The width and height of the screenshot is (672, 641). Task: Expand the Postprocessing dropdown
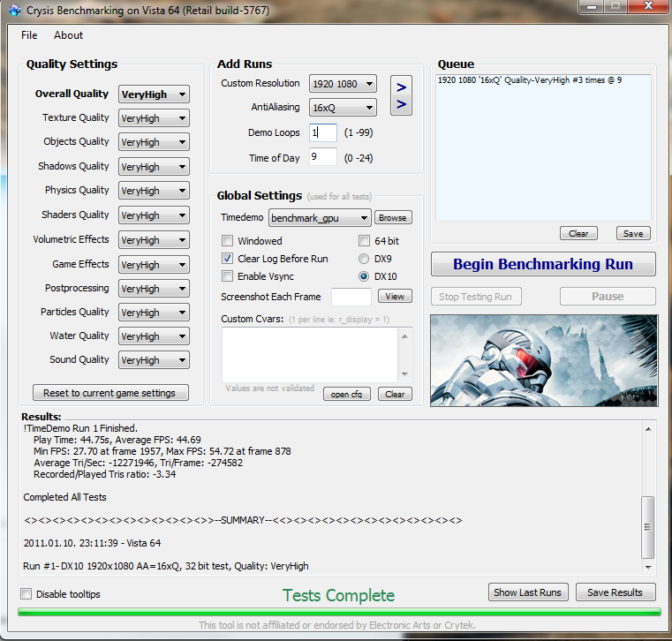pos(154,289)
